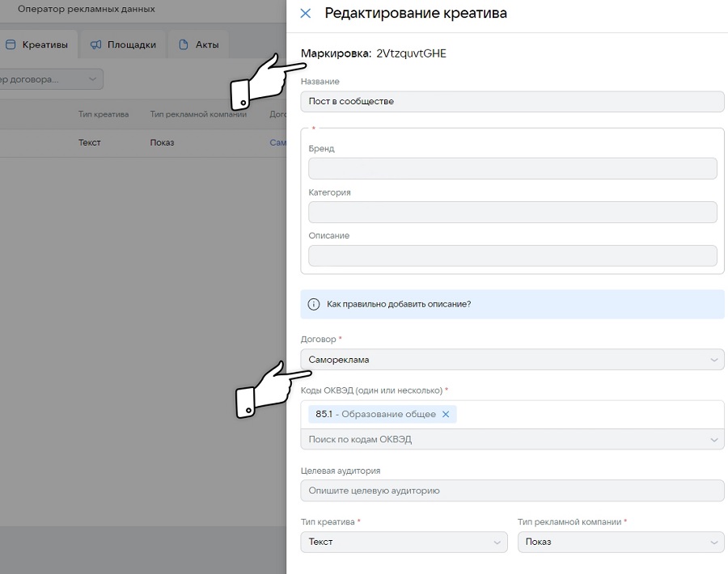Image resolution: width=728 pixels, height=574 pixels.
Task: Click the Креативы tab icon
Action: point(11,45)
